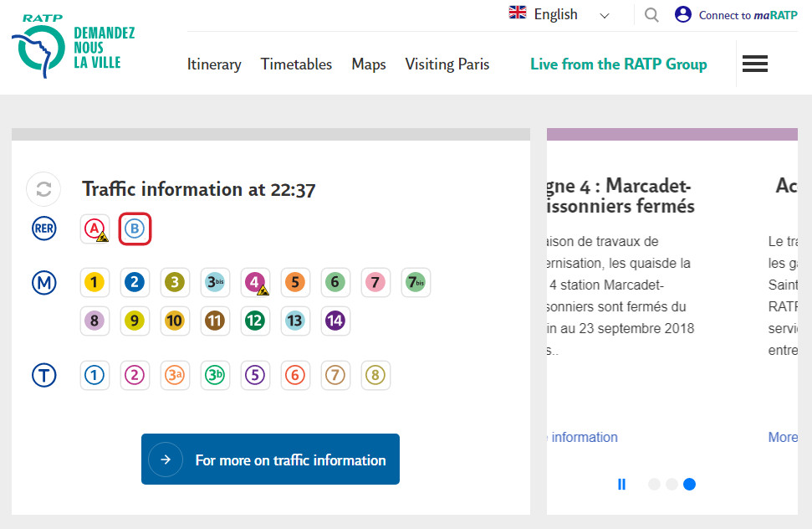Open the search magnifier icon
This screenshot has height=529, width=812.
tap(651, 14)
